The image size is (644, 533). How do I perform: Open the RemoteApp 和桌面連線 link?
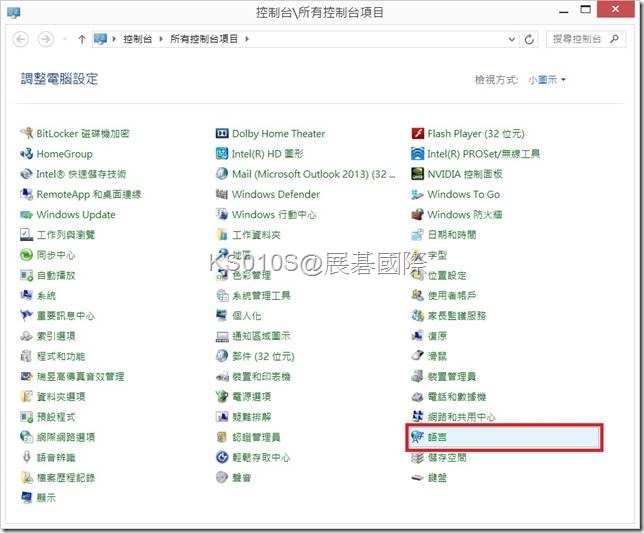click(x=89, y=194)
